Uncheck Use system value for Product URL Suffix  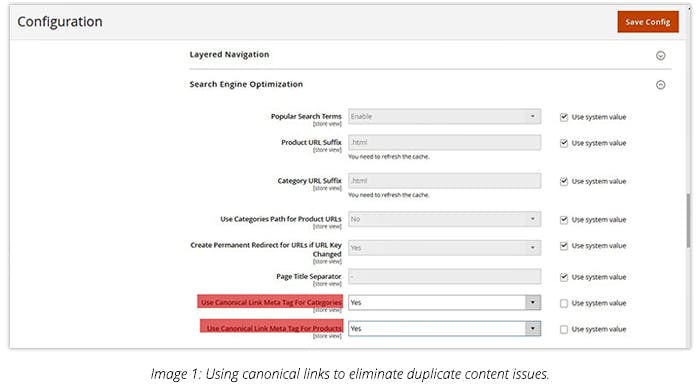coord(564,143)
